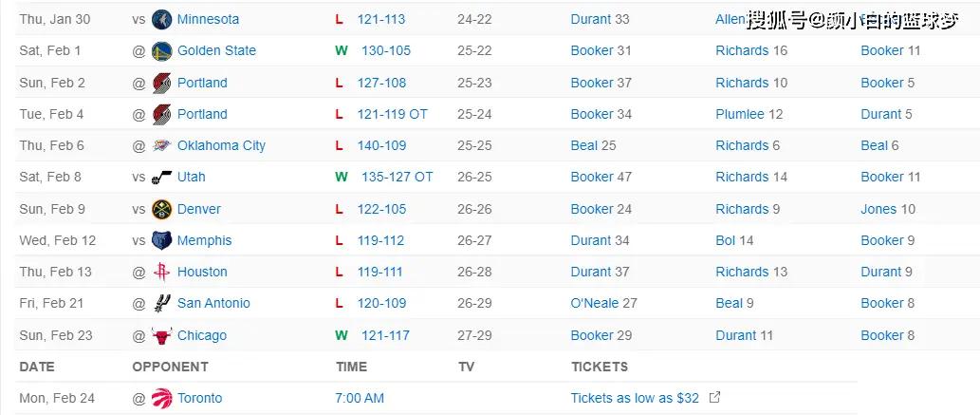This screenshot has width=980, height=415.
Task: Click the Golden State Warriors logo
Action: pyautogui.click(x=162, y=50)
